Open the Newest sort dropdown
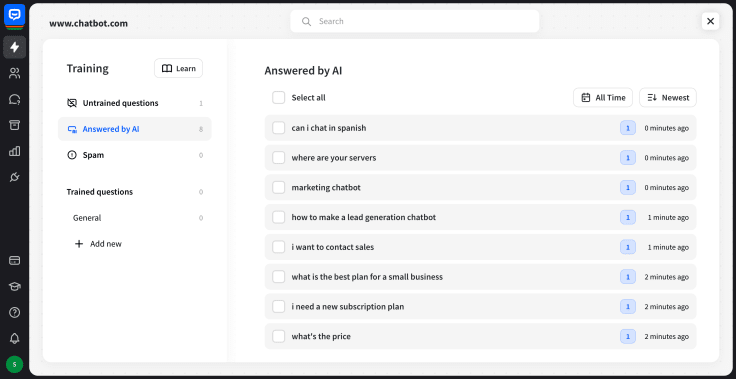 click(x=668, y=98)
